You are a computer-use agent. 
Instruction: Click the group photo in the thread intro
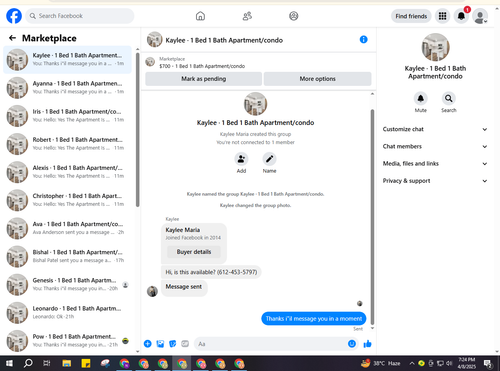tap(255, 104)
